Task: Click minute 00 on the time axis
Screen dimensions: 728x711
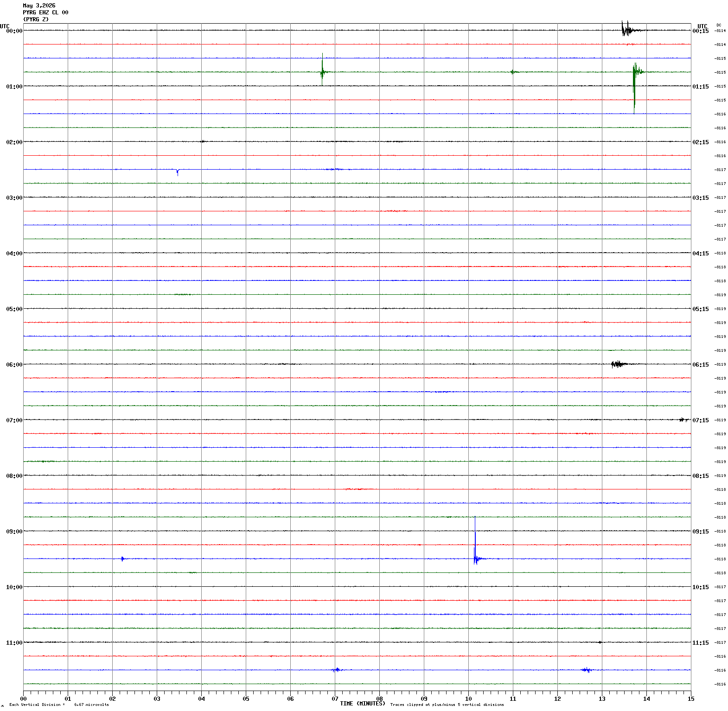Action: click(x=23, y=698)
